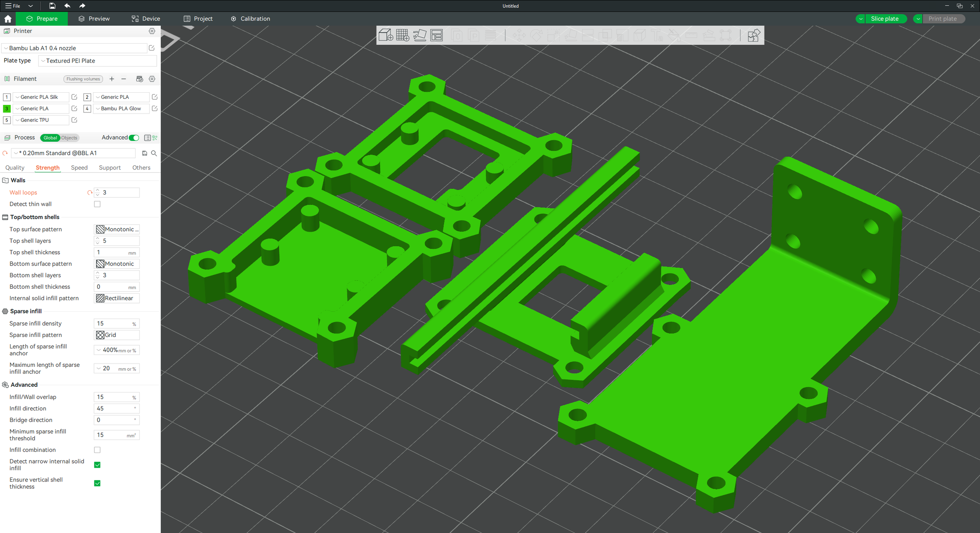
Task: Add a filament with the plus icon
Action: click(x=111, y=79)
